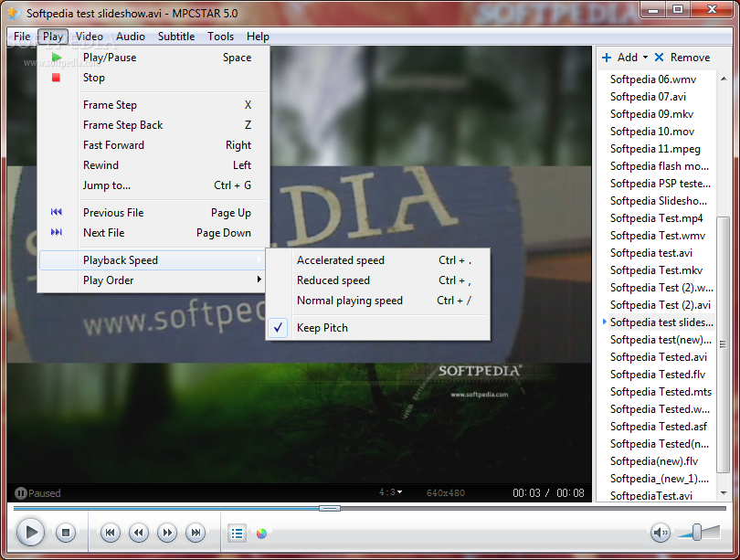Choose Previous File in the Play menu

tap(153, 213)
